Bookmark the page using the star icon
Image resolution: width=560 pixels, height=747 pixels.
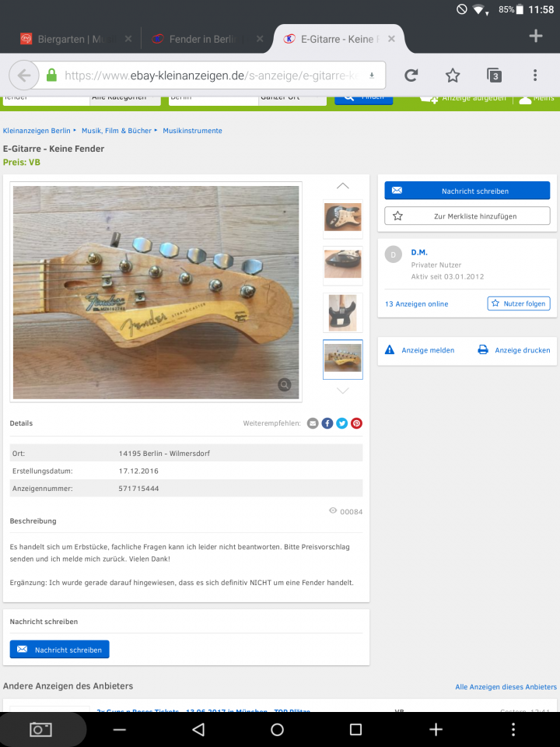tap(453, 75)
